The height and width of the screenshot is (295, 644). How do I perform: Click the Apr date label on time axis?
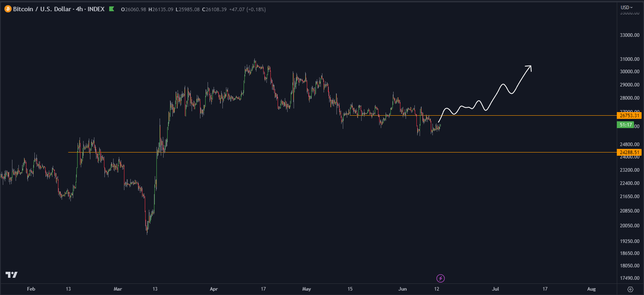tap(214, 289)
